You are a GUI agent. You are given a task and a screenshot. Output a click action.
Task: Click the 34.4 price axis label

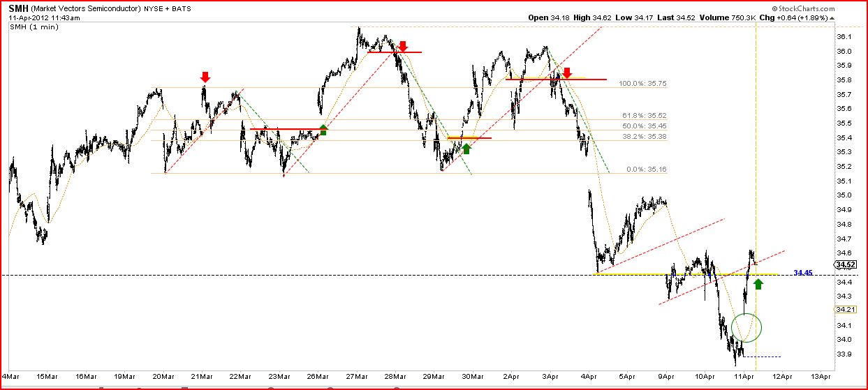point(843,282)
